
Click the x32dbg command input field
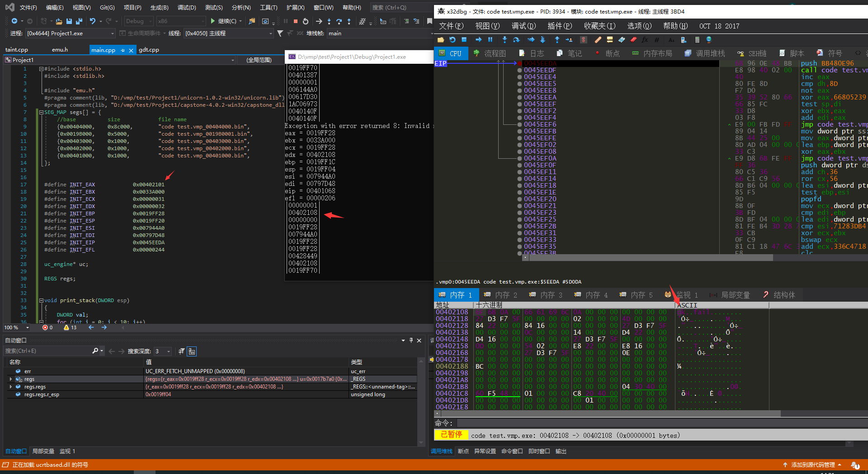pos(660,423)
